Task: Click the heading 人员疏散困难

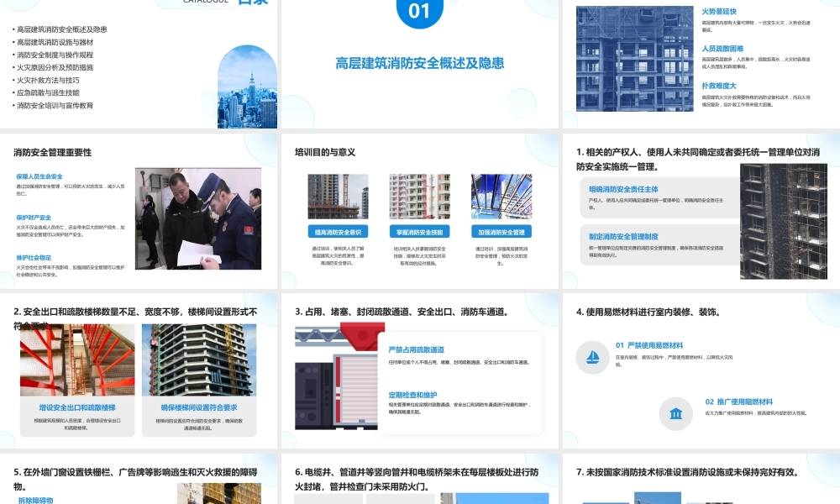Action: (x=722, y=49)
